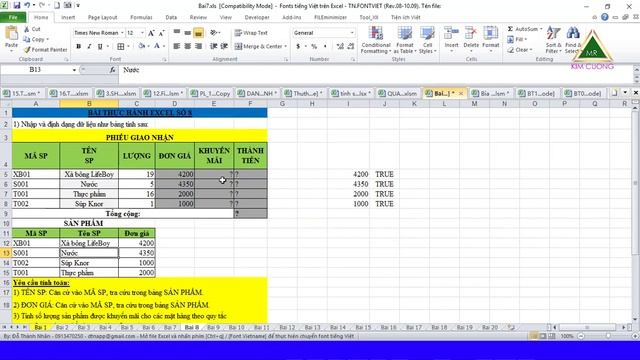Switch to the Page Layout tab
Viewport: 640px width, 360px height.
(102, 18)
